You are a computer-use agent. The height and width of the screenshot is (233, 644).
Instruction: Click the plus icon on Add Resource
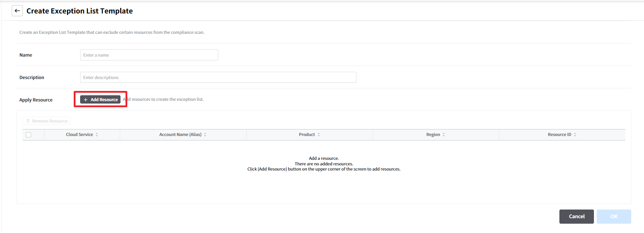click(x=86, y=100)
